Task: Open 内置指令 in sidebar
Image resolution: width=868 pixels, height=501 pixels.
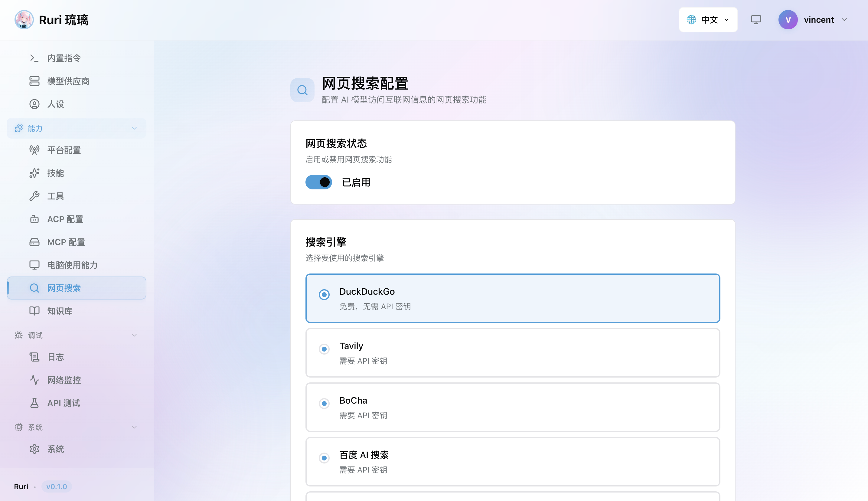Action: (x=76, y=58)
